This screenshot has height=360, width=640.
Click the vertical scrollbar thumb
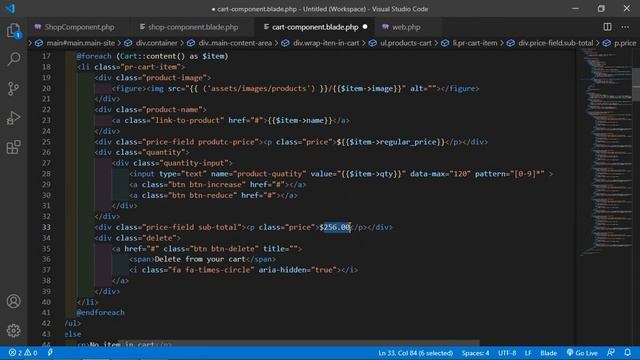coord(636,84)
